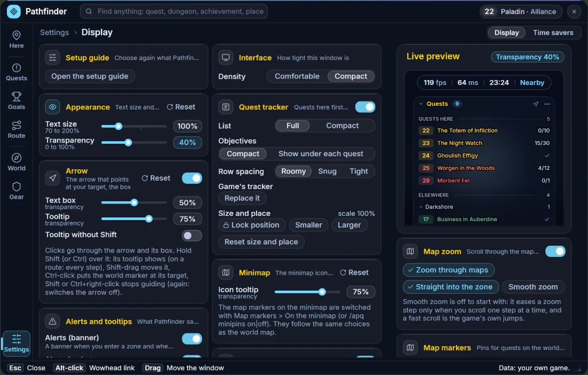Adjust the Transparency slider handle
The height and width of the screenshot is (375, 588).
click(x=128, y=142)
